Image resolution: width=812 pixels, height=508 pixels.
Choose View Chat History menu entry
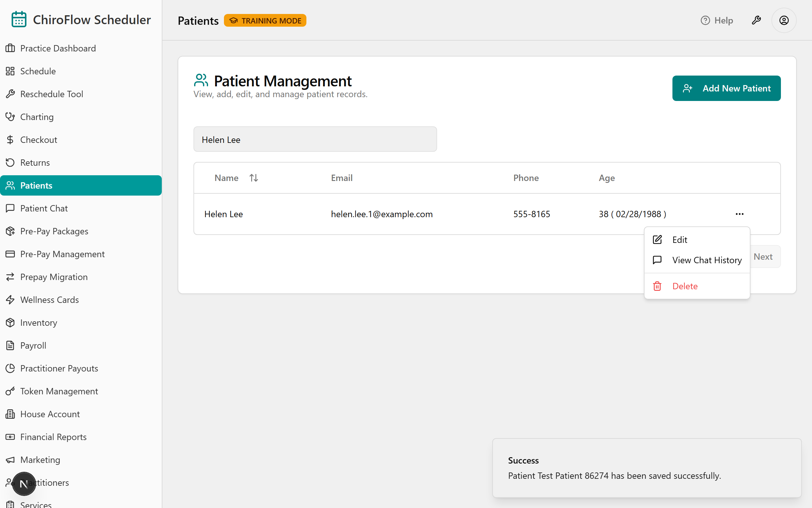point(697,260)
